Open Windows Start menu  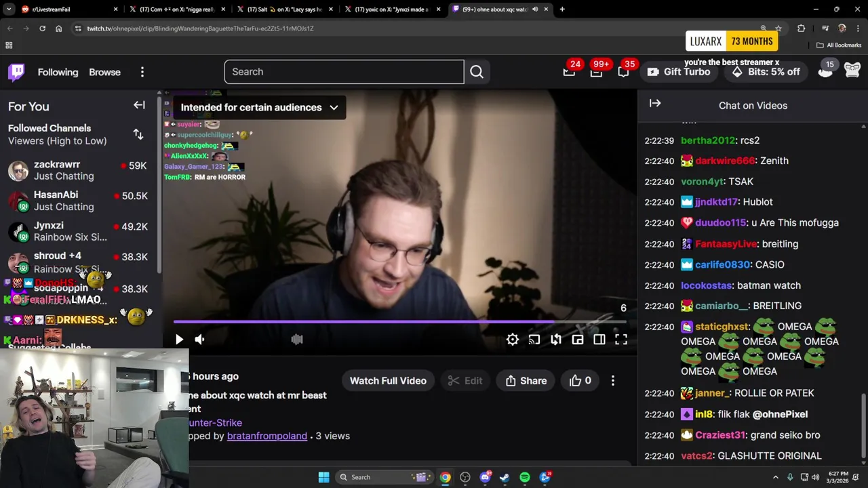323,477
